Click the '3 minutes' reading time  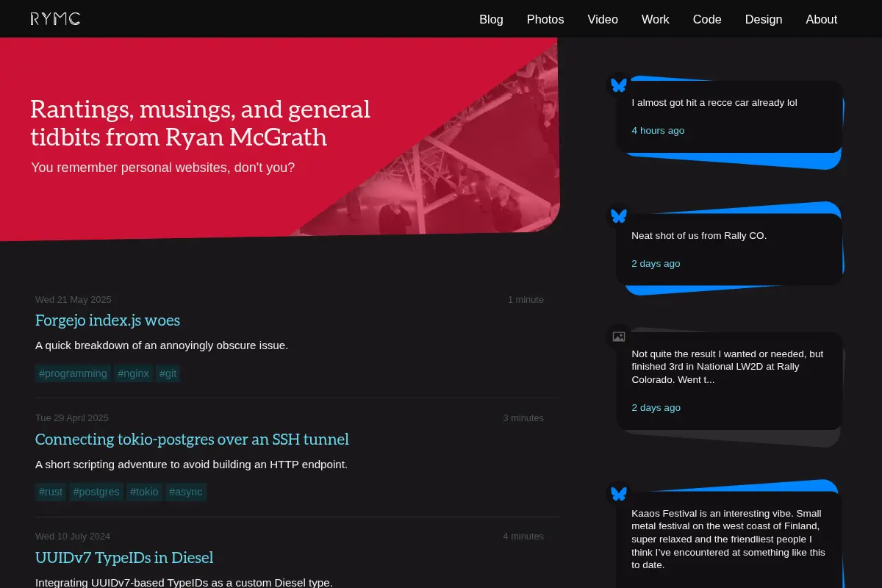[x=523, y=418]
